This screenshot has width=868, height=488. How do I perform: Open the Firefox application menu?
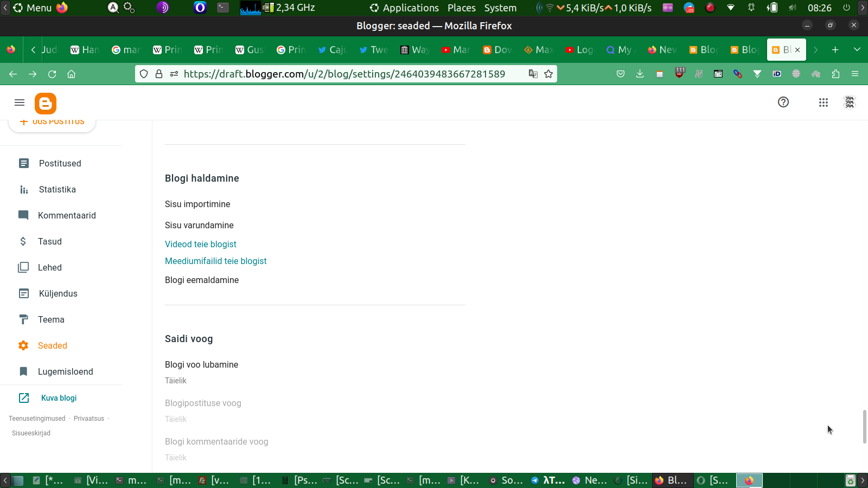(855, 74)
